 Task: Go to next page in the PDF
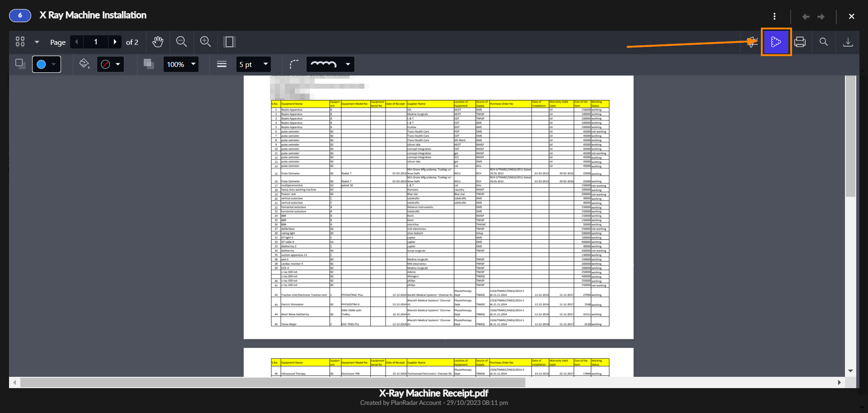115,42
